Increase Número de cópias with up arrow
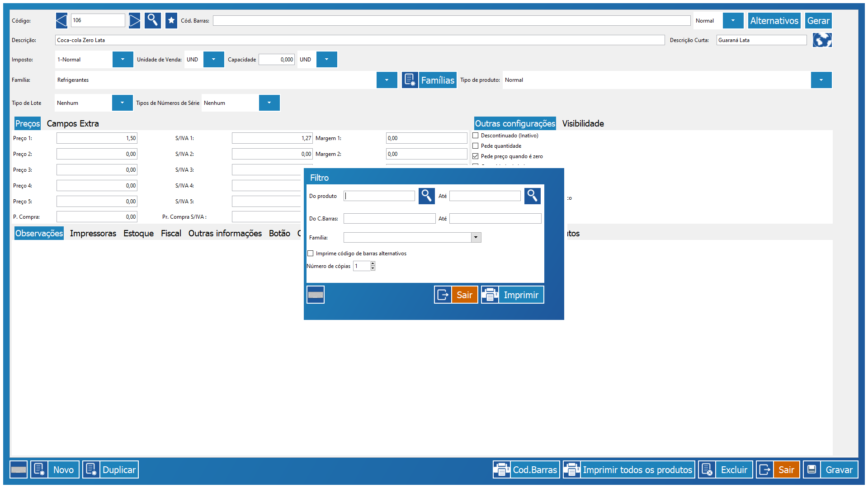Screen dimensions: 868x488 pos(373,263)
